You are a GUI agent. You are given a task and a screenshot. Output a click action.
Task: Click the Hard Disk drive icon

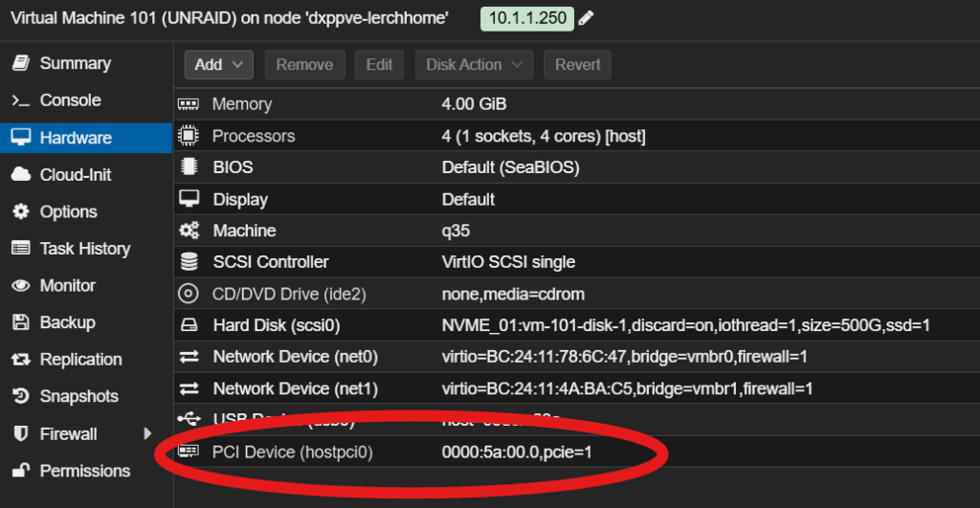coord(189,325)
